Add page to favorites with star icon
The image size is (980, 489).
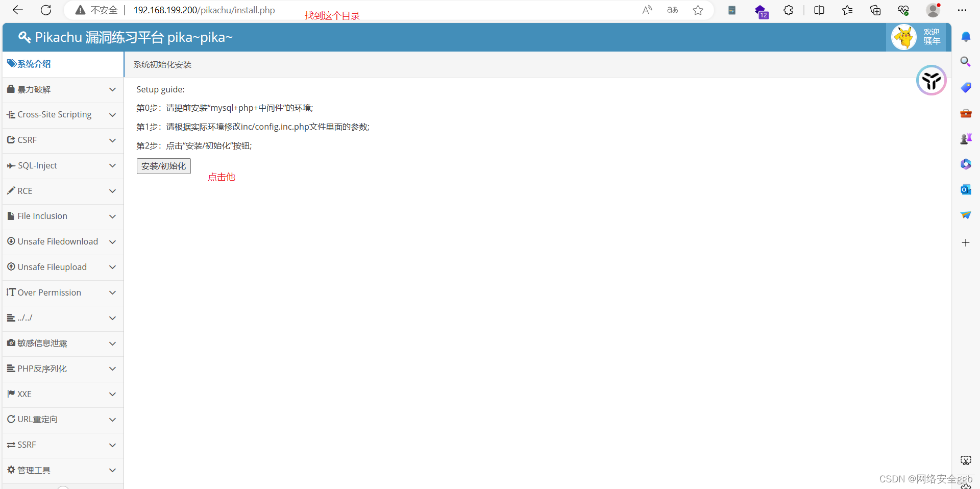pyautogui.click(x=698, y=10)
